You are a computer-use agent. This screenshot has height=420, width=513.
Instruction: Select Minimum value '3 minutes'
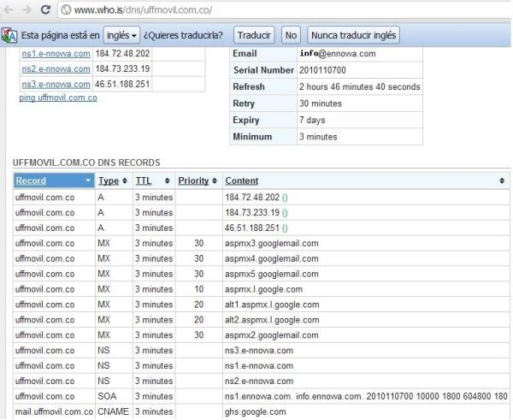318,137
